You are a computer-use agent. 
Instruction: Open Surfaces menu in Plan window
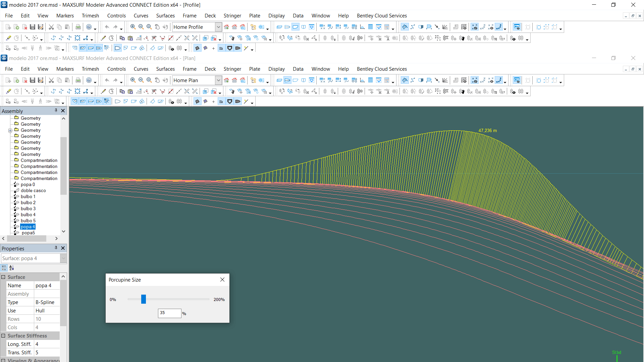(165, 69)
